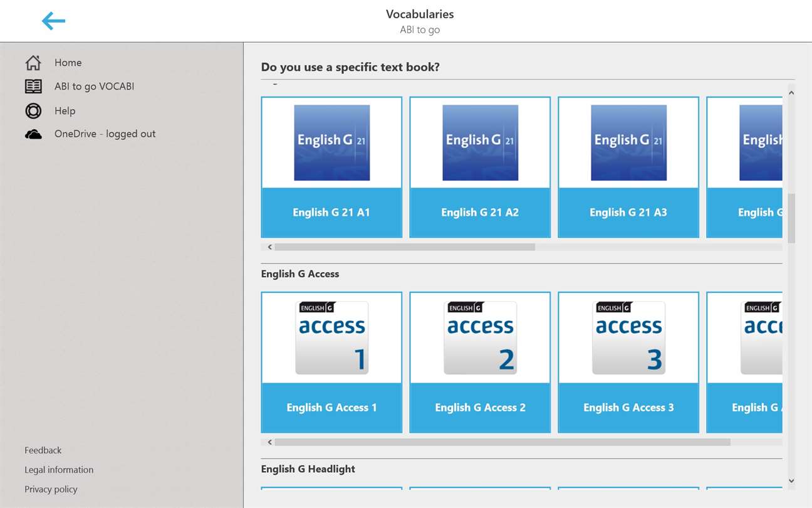Open the English G 21 A1 cover image

pyautogui.click(x=331, y=143)
